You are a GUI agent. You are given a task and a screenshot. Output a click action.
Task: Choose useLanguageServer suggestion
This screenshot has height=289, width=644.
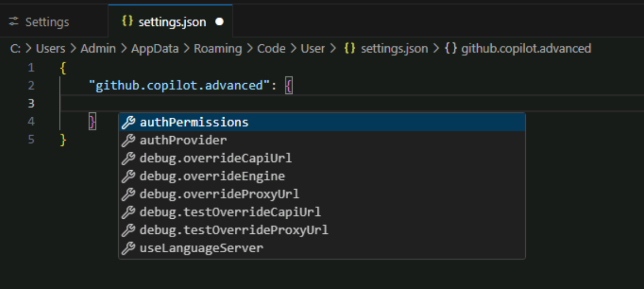322,248
